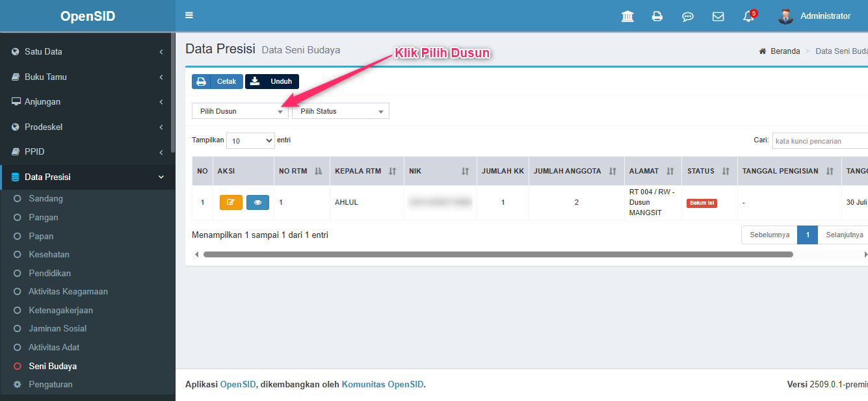Click the Cari search input field
The width and height of the screenshot is (868, 401).
tap(819, 140)
